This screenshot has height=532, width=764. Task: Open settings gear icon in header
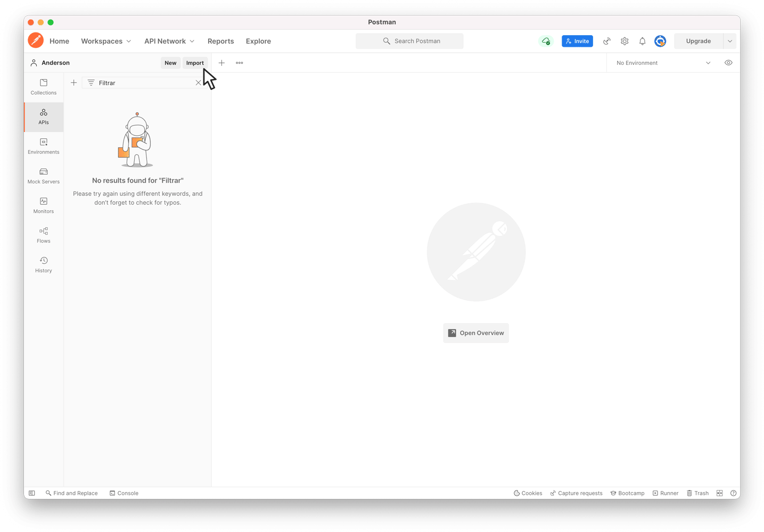pos(625,41)
